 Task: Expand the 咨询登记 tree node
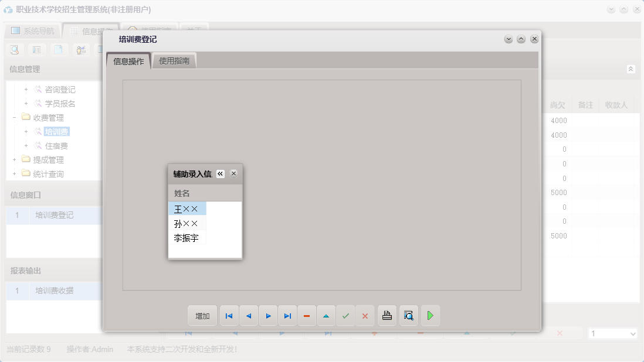coord(26,90)
